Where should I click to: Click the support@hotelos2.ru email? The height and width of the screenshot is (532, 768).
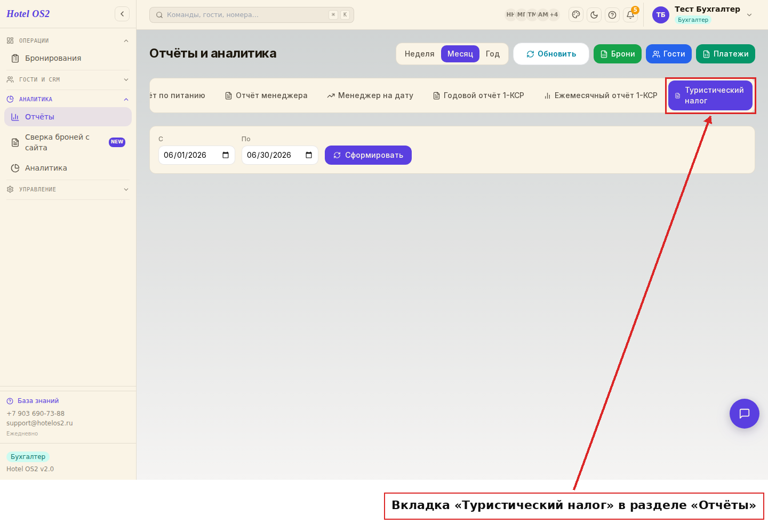[x=39, y=423]
